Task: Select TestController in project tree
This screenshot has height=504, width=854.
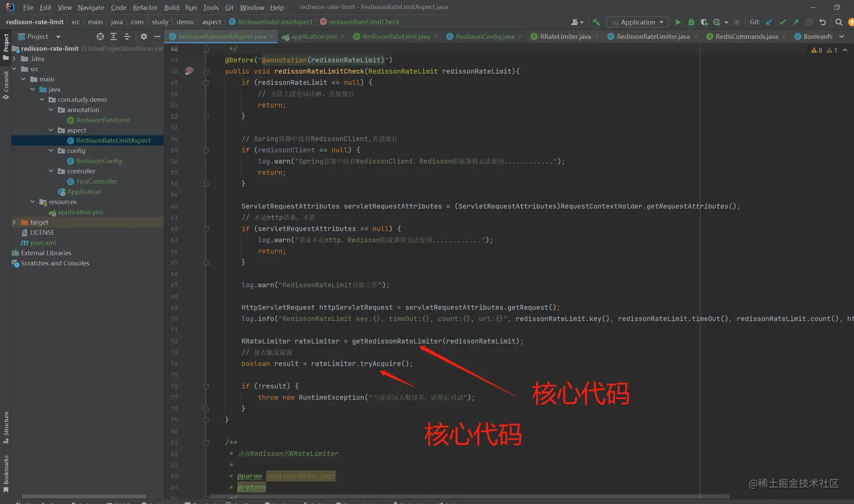Action: pyautogui.click(x=97, y=181)
